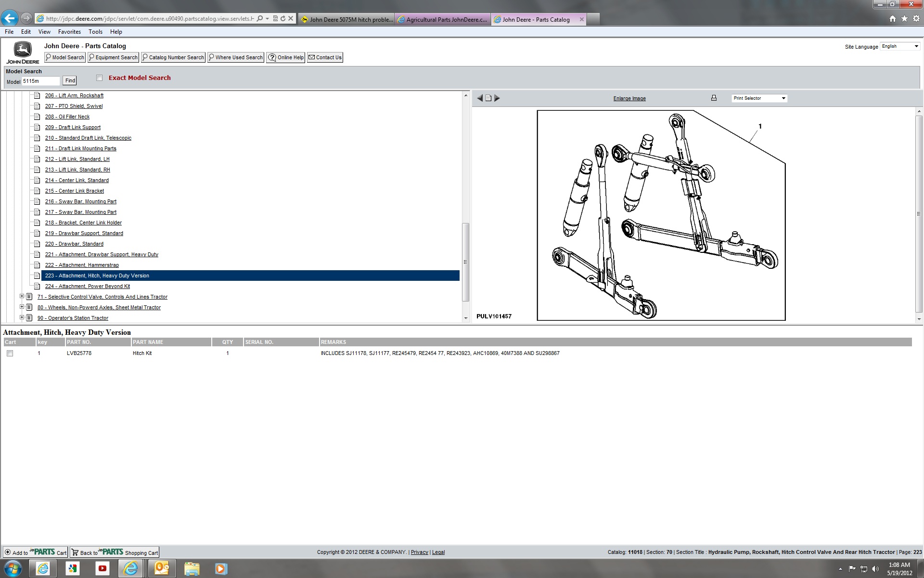Open Online Help with question mark icon
This screenshot has height=578, width=924.
click(285, 57)
